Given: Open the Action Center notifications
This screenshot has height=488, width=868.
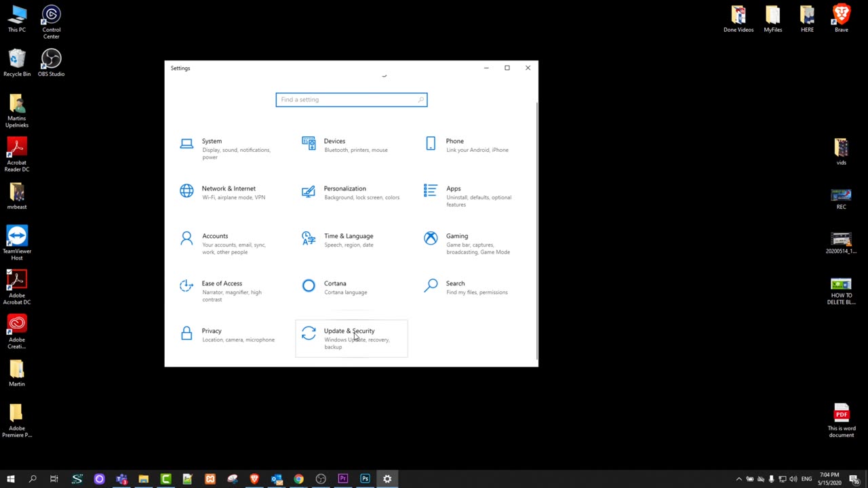Looking at the screenshot, I should click(x=854, y=479).
